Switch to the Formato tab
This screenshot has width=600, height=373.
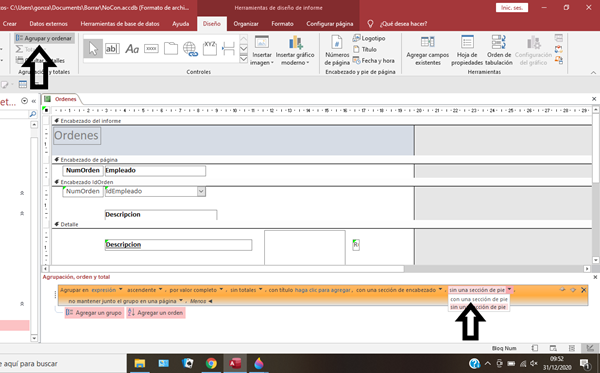(x=282, y=24)
